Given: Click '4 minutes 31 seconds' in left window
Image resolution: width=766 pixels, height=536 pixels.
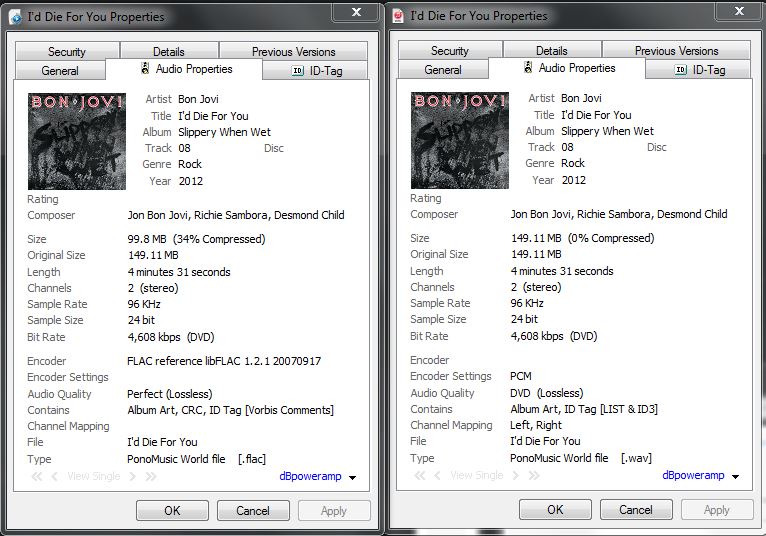Looking at the screenshot, I should [179, 272].
